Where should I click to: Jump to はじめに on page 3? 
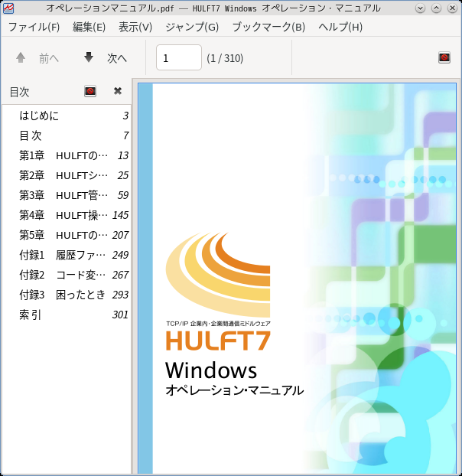click(x=67, y=116)
